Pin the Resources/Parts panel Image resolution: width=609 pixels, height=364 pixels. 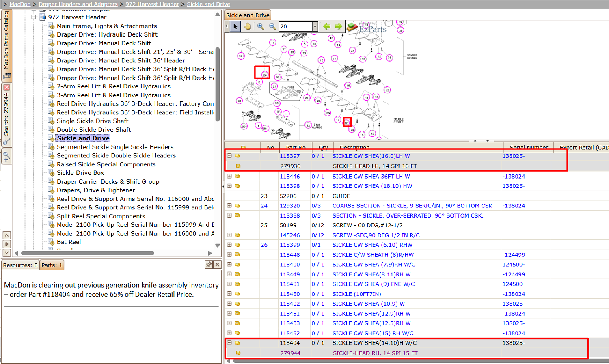click(209, 265)
